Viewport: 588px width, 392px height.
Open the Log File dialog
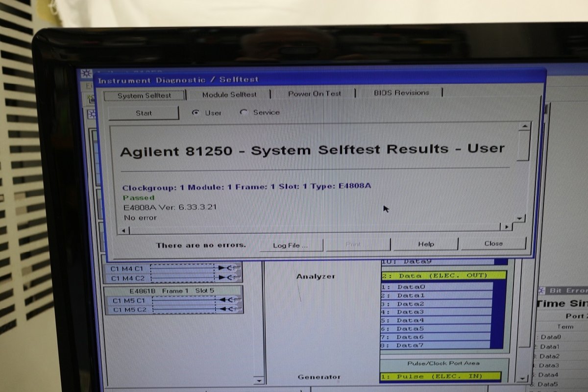point(291,245)
